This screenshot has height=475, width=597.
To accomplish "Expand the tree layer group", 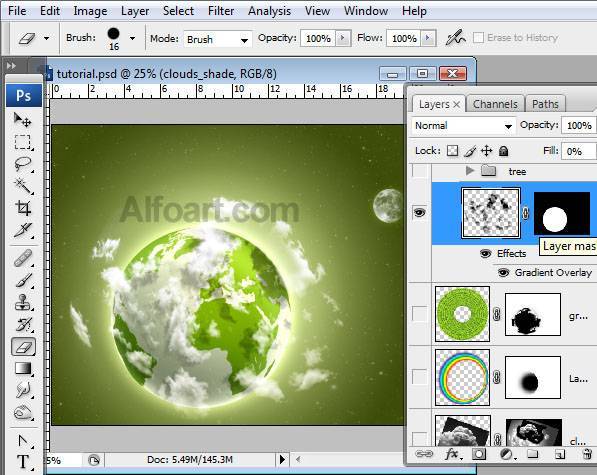I will pyautogui.click(x=470, y=171).
